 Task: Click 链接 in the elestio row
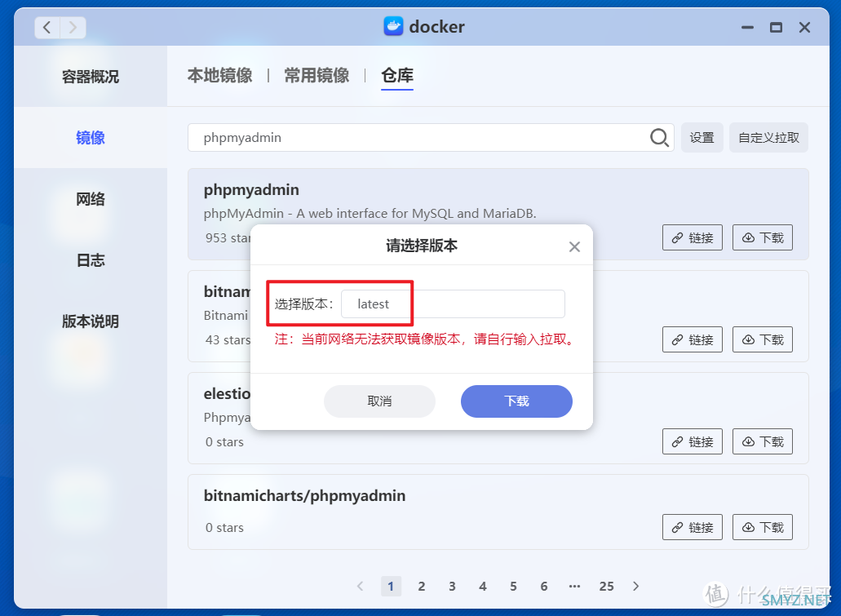tap(693, 441)
